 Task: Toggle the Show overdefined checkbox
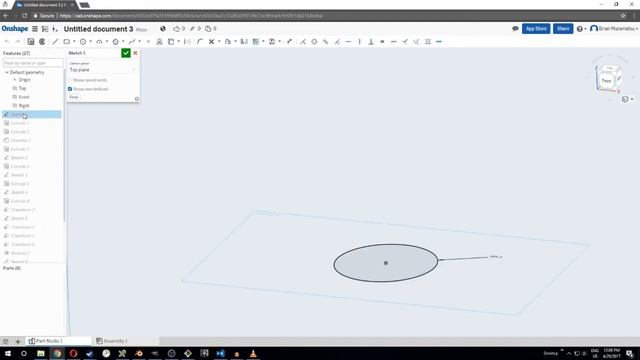coord(70,89)
